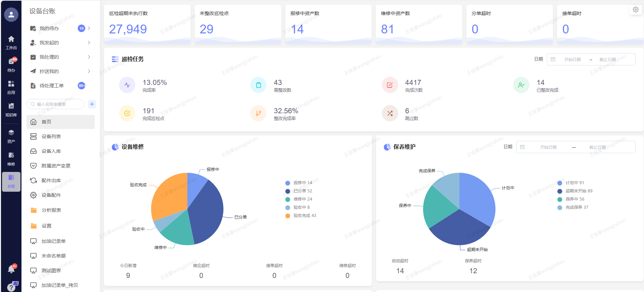Open notifications bell icon
This screenshot has width=644, height=292.
(x=11, y=269)
